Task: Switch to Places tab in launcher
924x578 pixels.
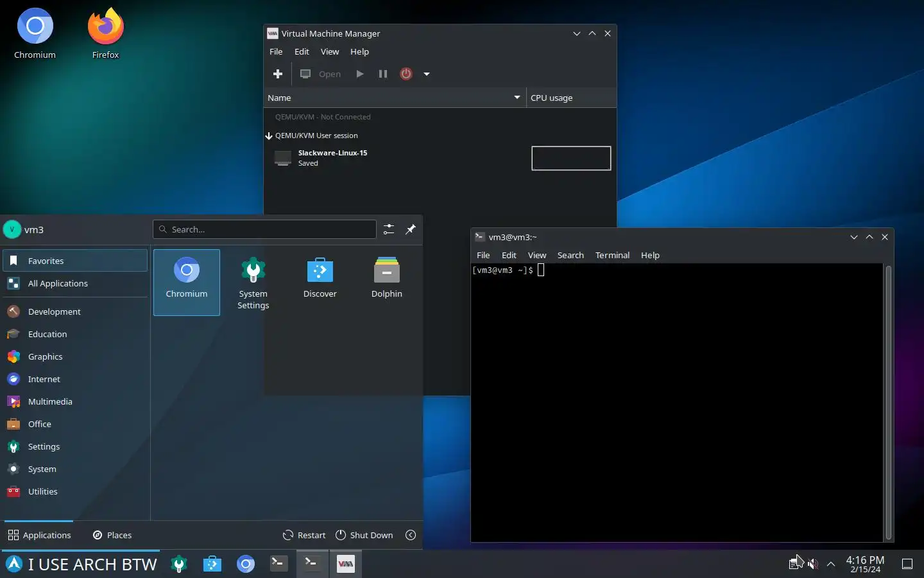Action: click(112, 535)
